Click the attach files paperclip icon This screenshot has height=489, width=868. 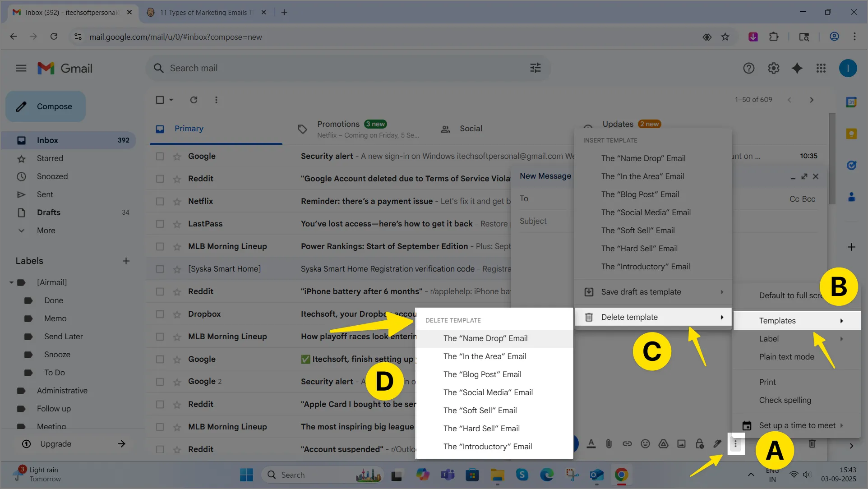coord(609,444)
